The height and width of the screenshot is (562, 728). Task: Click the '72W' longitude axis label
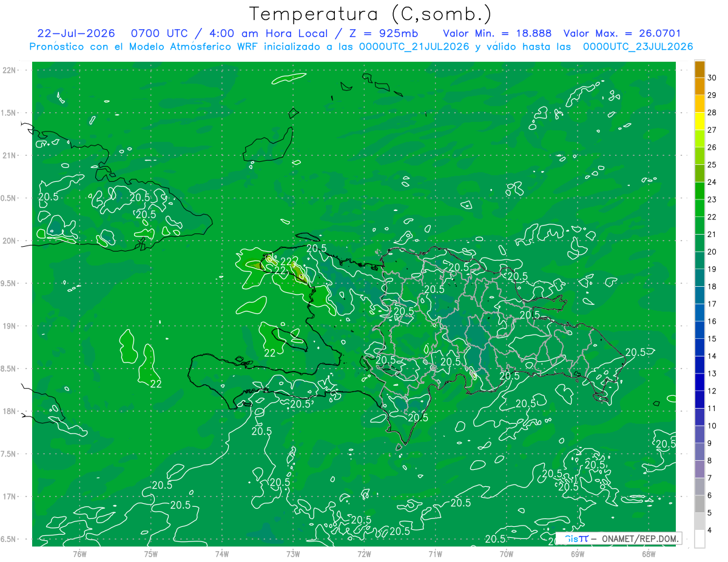point(364,554)
